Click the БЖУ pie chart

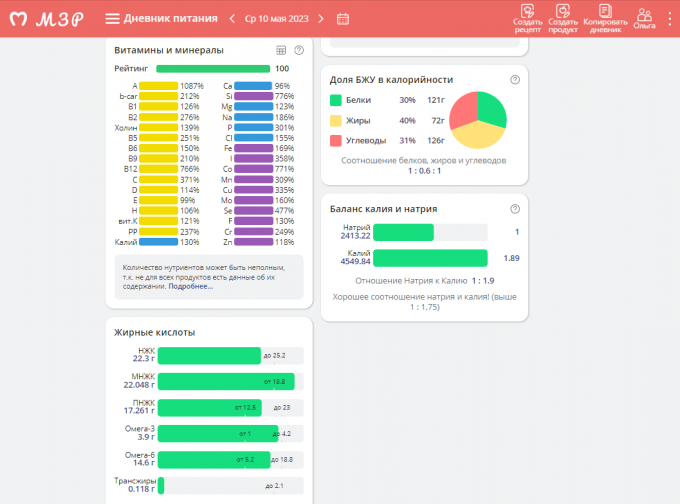[477, 120]
